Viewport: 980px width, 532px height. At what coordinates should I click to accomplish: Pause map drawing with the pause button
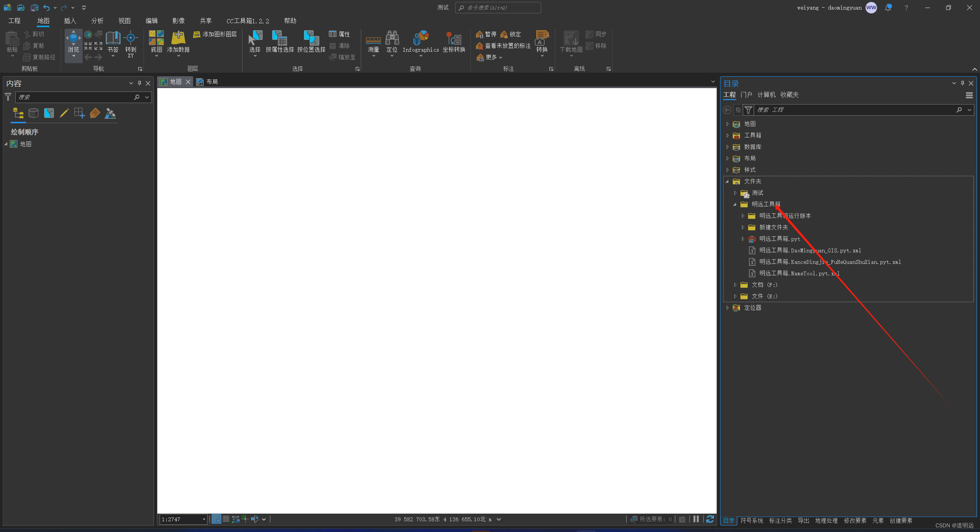(696, 519)
